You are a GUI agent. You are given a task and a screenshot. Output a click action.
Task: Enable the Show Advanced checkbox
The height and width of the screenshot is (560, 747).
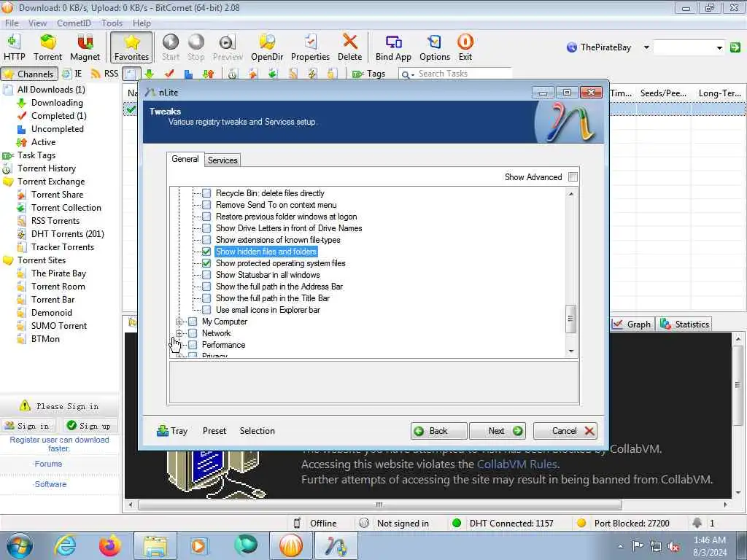click(x=573, y=177)
